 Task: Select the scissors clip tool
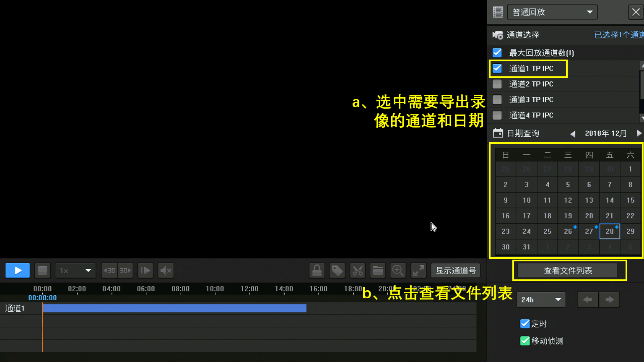(358, 271)
